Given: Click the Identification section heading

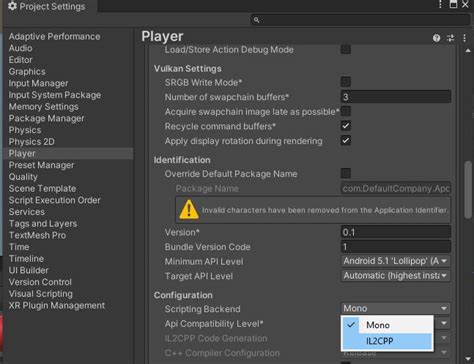Looking at the screenshot, I should (182, 160).
